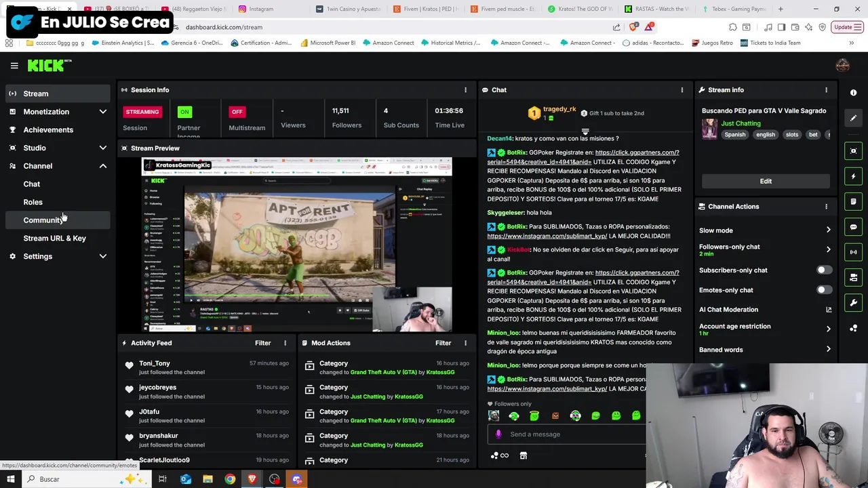Share page icon in browser address bar
Screen dimensions: 868x488
(616, 27)
